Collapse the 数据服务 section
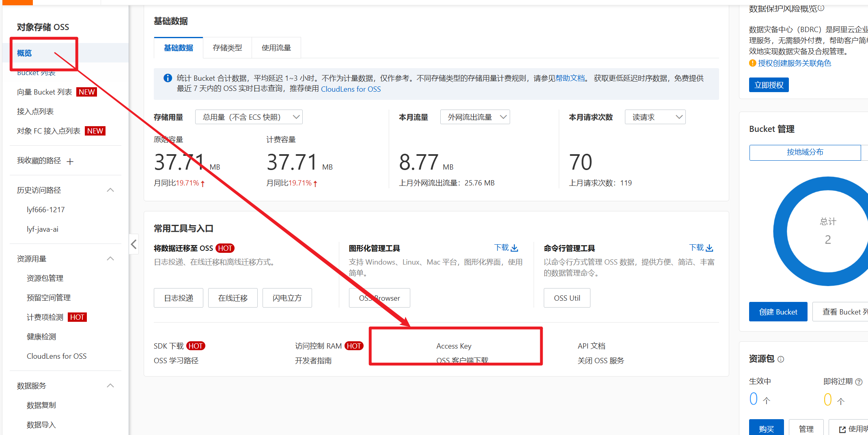Screen dimensions: 868x435 [x=110, y=385]
